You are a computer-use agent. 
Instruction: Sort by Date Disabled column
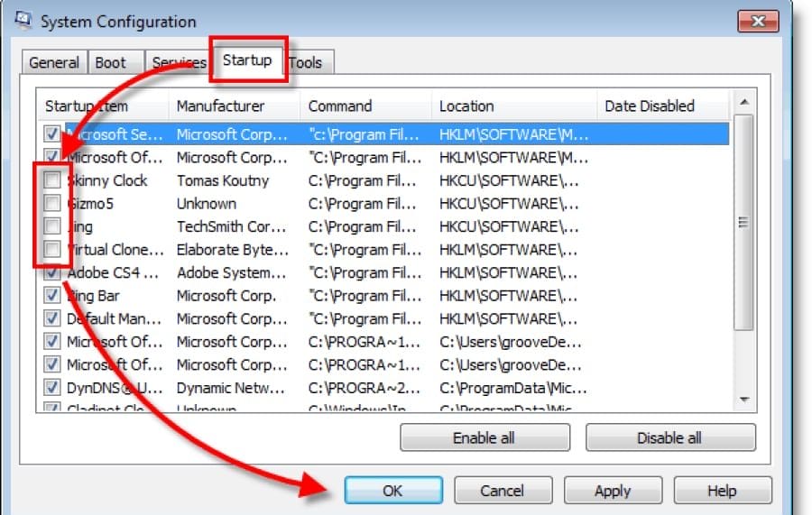663,106
